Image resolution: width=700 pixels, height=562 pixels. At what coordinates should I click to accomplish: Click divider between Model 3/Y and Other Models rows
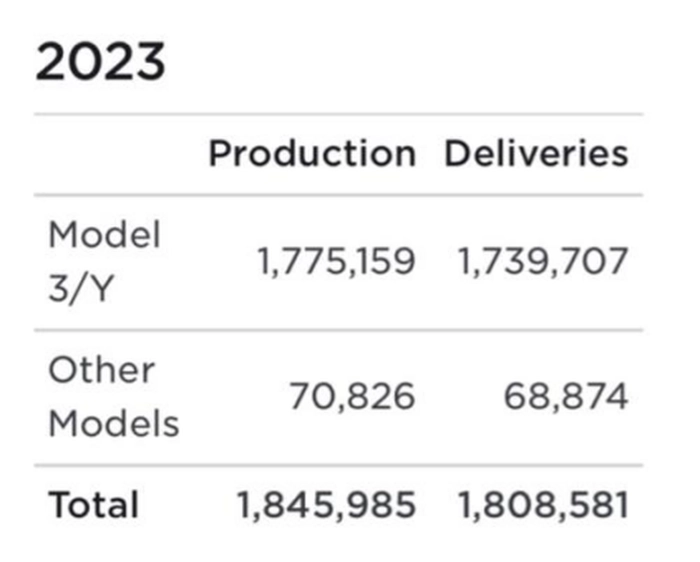point(338,330)
